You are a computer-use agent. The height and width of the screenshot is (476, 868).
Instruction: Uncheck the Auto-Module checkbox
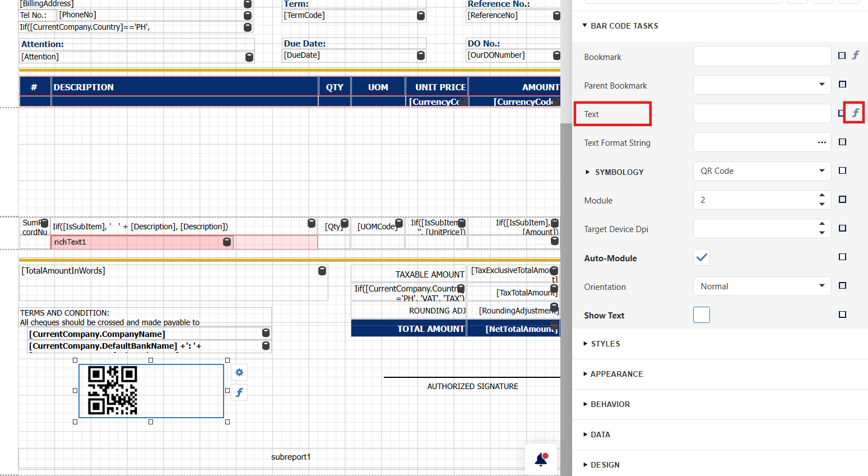(702, 257)
